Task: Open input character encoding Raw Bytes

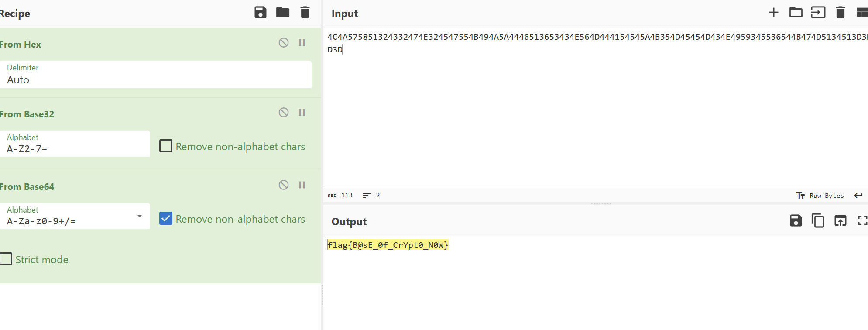Action: [x=820, y=196]
